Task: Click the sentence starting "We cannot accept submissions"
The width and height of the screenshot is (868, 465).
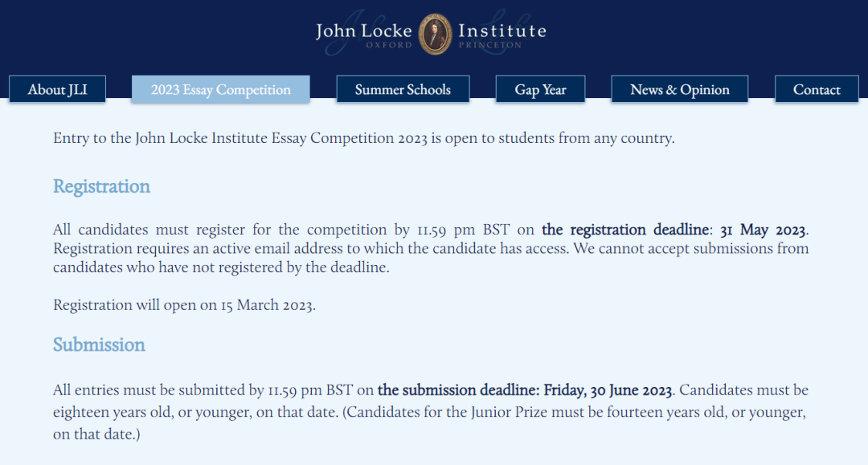Action: pyautogui.click(x=431, y=258)
